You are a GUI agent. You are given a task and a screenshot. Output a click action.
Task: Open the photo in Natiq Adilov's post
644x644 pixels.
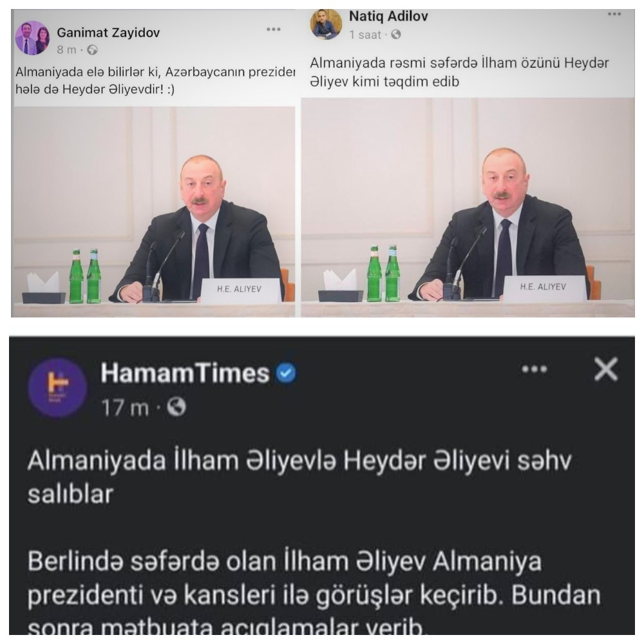pyautogui.click(x=468, y=207)
